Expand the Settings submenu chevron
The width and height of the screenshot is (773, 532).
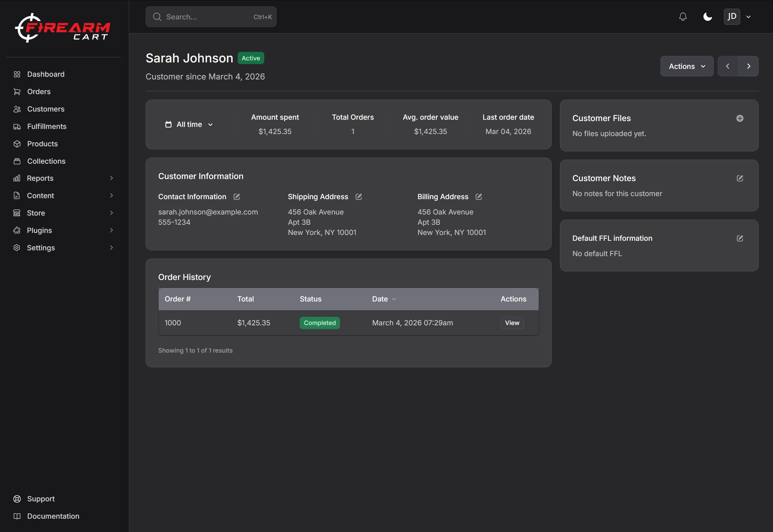[x=112, y=248]
